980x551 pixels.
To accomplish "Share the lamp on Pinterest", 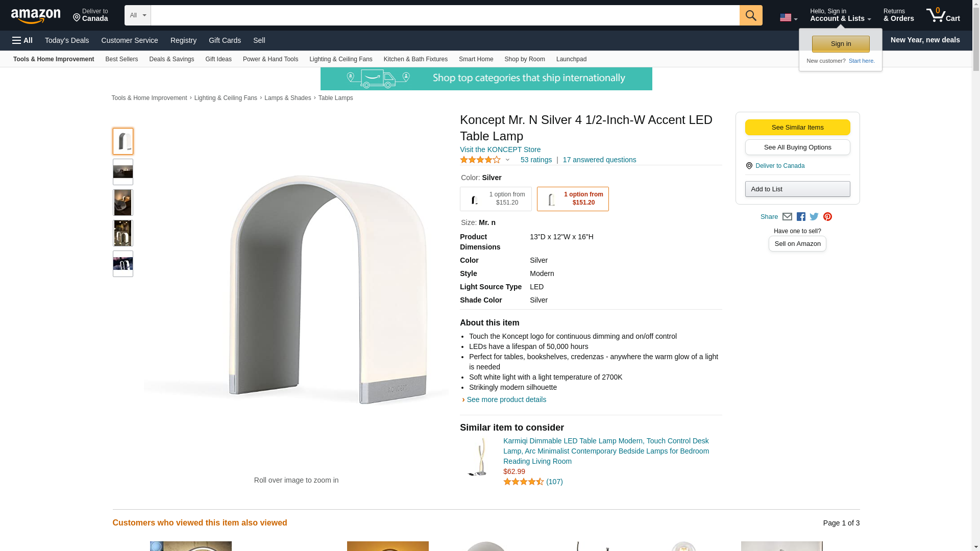I will point(827,217).
